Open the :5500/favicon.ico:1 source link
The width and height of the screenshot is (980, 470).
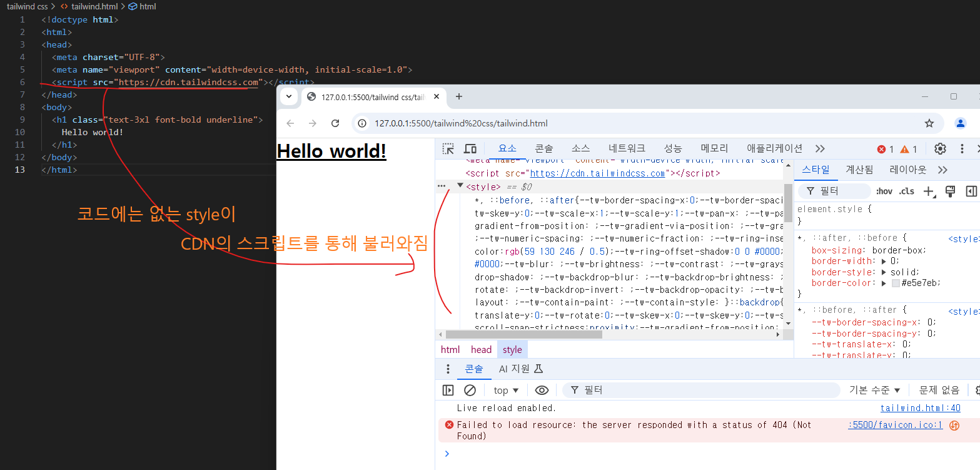point(895,425)
